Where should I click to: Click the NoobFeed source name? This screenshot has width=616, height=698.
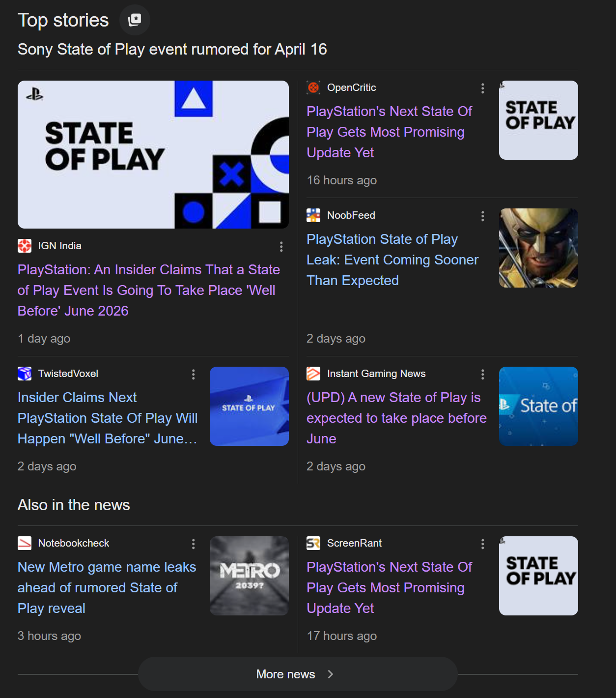(351, 215)
